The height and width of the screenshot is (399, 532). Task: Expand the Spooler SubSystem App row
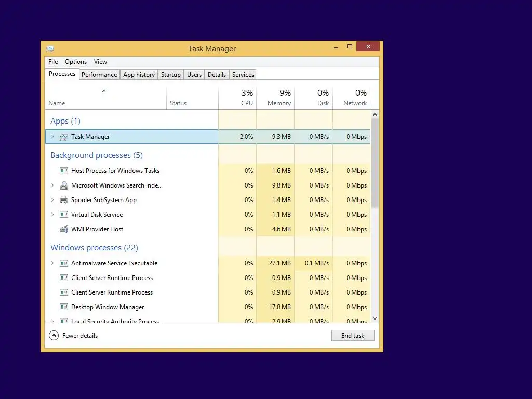click(x=52, y=200)
